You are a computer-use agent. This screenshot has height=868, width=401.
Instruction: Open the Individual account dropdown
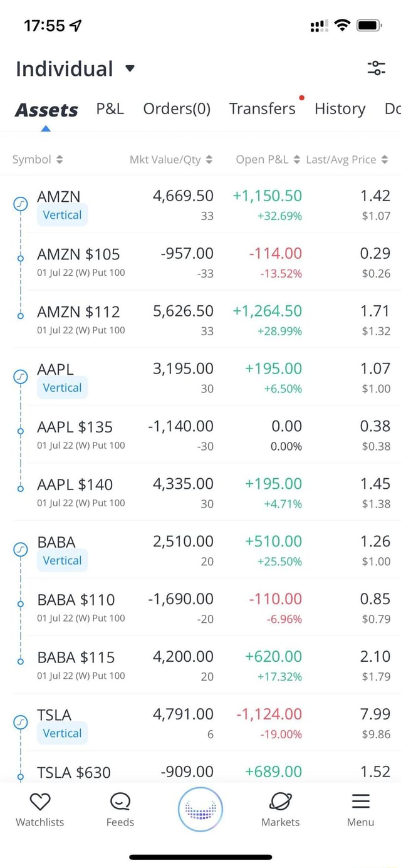tap(75, 69)
